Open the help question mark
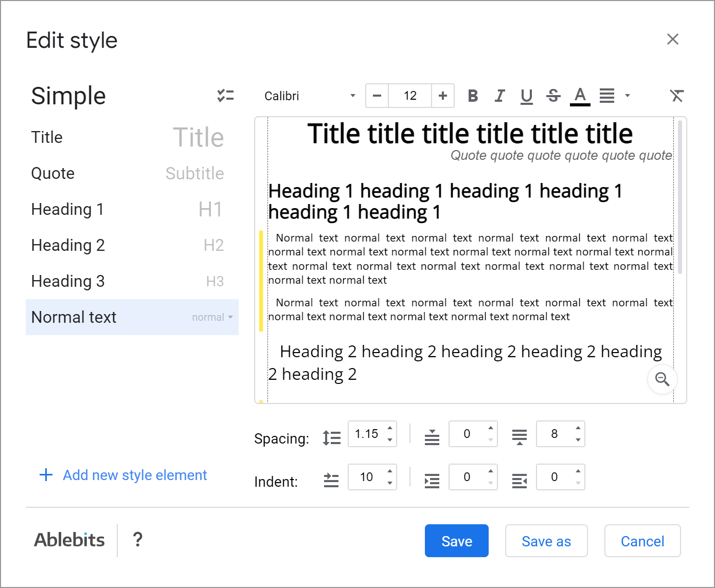Viewport: 715px width, 588px height. point(137,540)
